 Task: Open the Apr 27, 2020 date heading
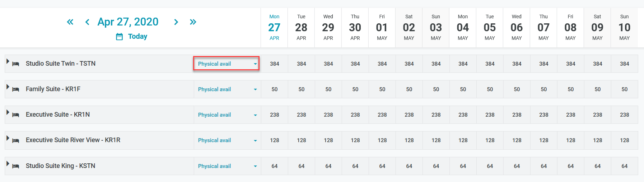[128, 22]
